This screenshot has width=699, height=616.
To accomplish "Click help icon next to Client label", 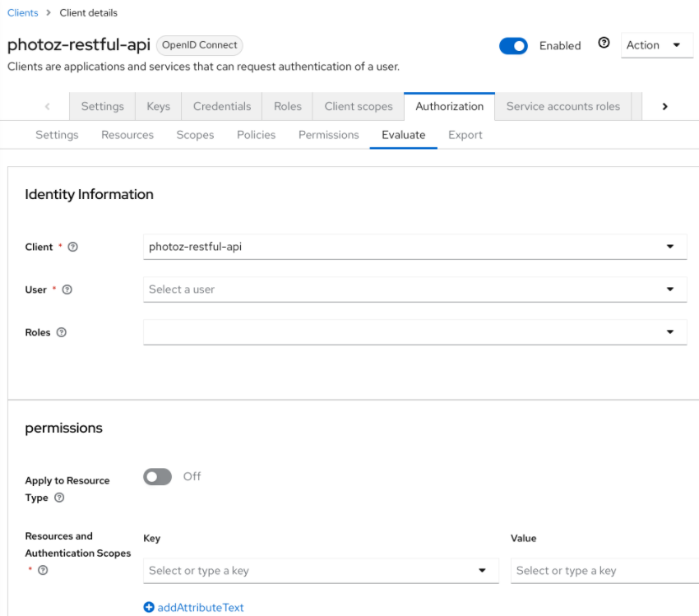I will tap(73, 248).
